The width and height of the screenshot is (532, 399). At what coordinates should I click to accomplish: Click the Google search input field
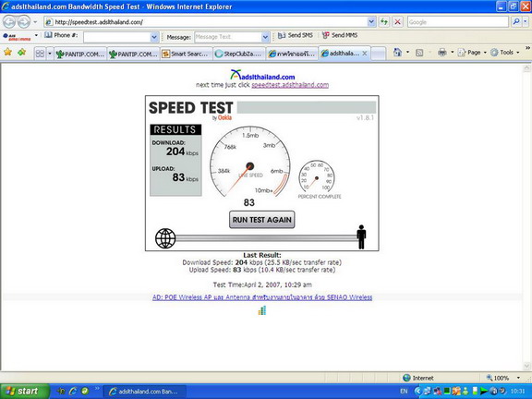pos(458,22)
